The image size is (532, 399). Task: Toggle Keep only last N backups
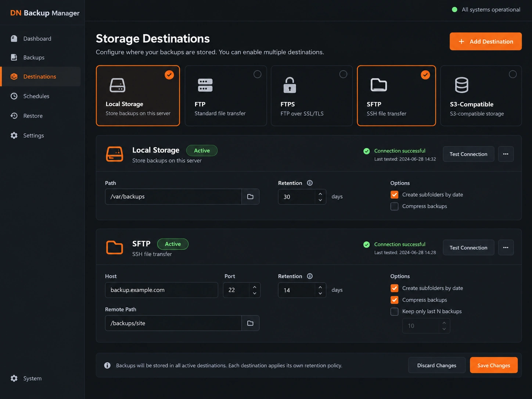pyautogui.click(x=394, y=312)
